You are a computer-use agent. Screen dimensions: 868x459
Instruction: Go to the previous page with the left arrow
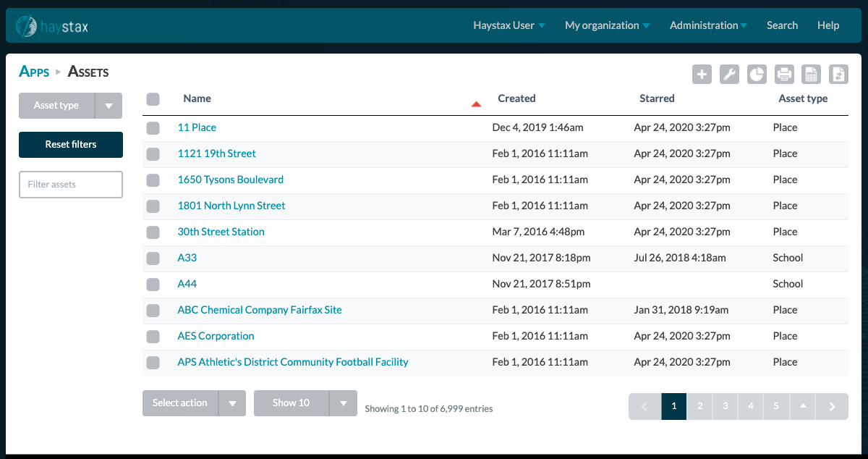645,406
